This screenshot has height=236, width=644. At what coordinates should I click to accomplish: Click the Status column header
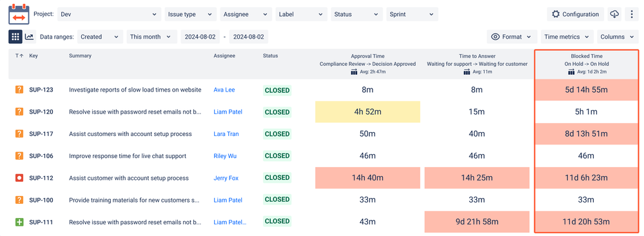[x=270, y=55]
